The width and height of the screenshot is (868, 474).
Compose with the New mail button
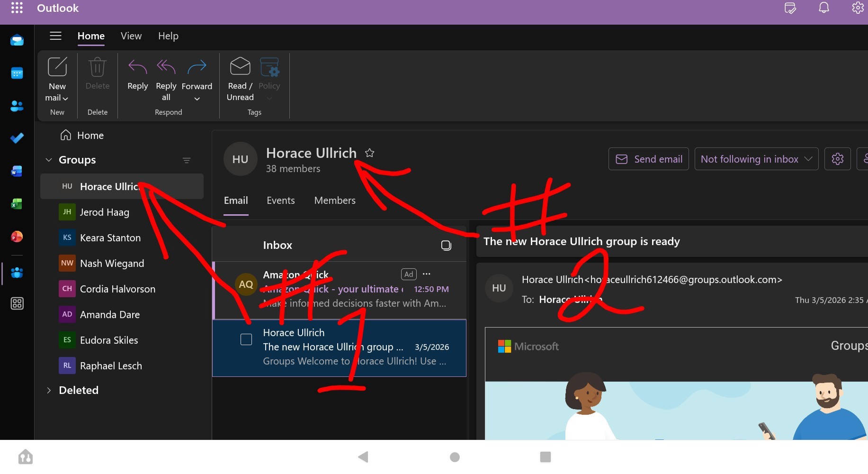pyautogui.click(x=57, y=79)
